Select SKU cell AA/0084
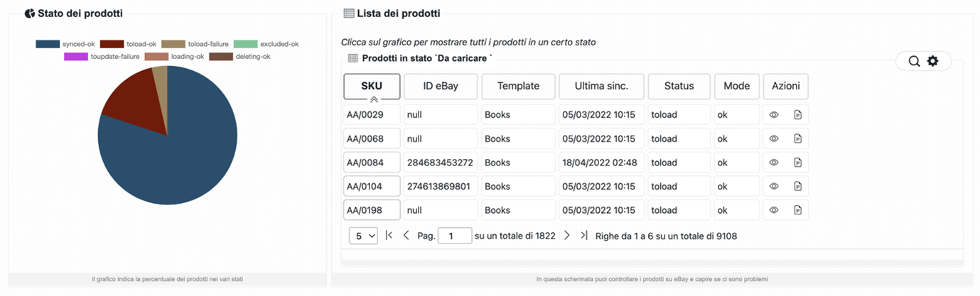 pos(372,163)
